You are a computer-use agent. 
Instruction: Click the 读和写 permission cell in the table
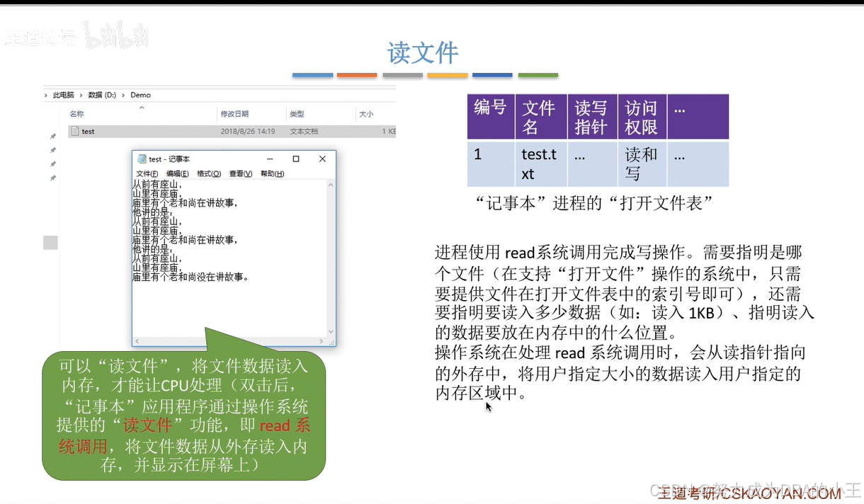tap(642, 164)
